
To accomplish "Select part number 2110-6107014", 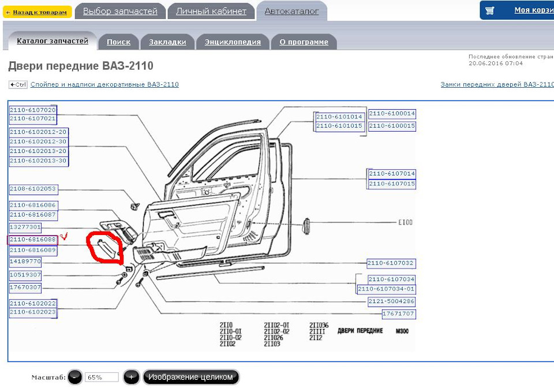I will click(392, 174).
